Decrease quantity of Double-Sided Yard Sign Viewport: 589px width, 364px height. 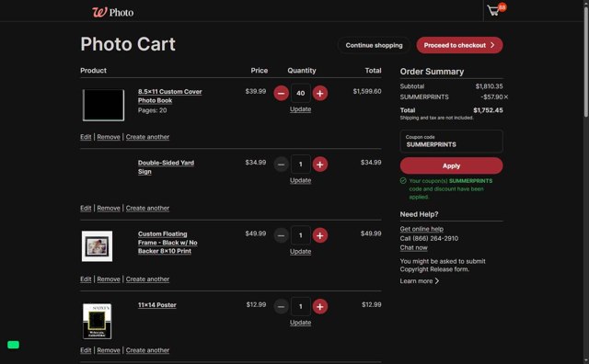[x=281, y=165]
